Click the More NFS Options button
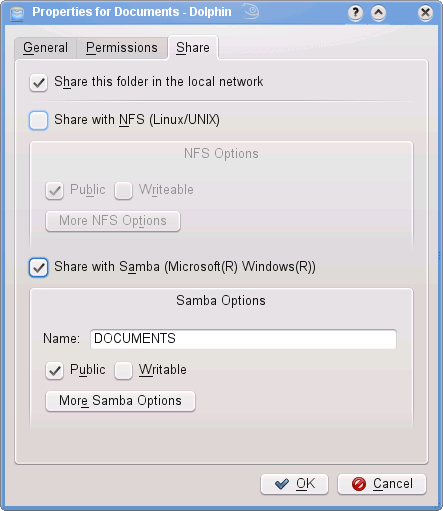This screenshot has width=443, height=511. click(113, 221)
